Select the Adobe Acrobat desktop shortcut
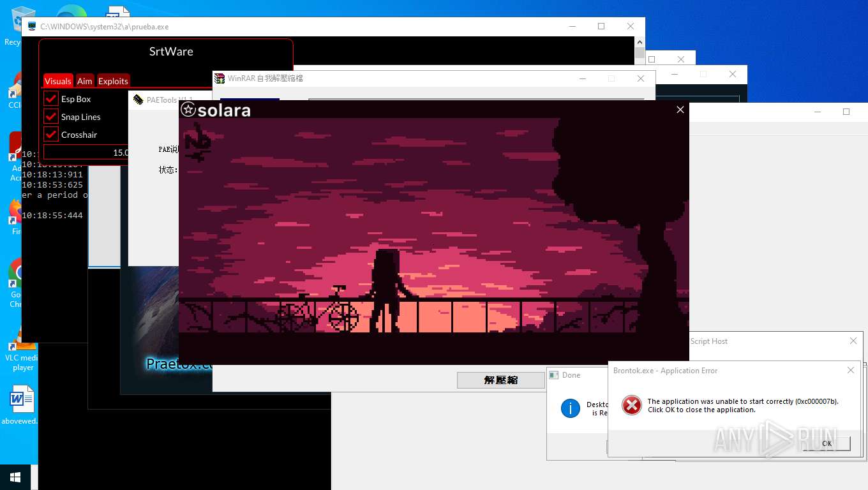The width and height of the screenshot is (868, 490). (x=15, y=156)
